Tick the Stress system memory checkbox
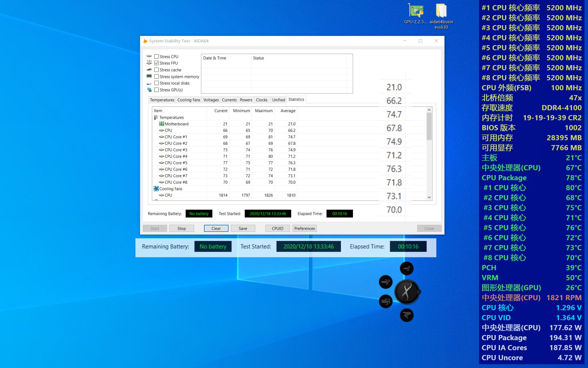 156,77
